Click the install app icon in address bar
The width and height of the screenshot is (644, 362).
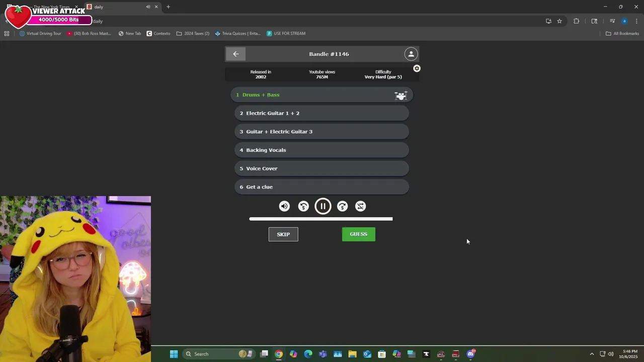[x=548, y=21]
